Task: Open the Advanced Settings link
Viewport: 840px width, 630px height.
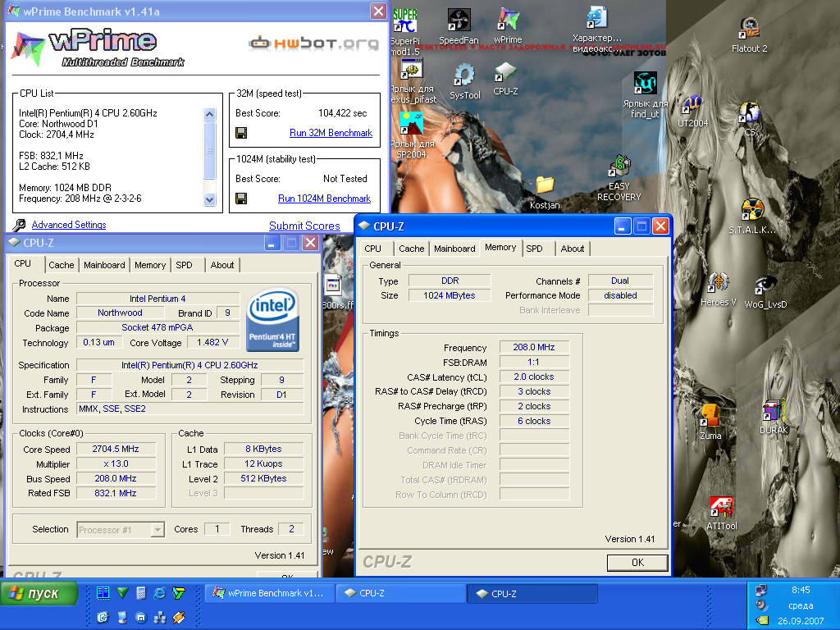Action: pyautogui.click(x=69, y=225)
